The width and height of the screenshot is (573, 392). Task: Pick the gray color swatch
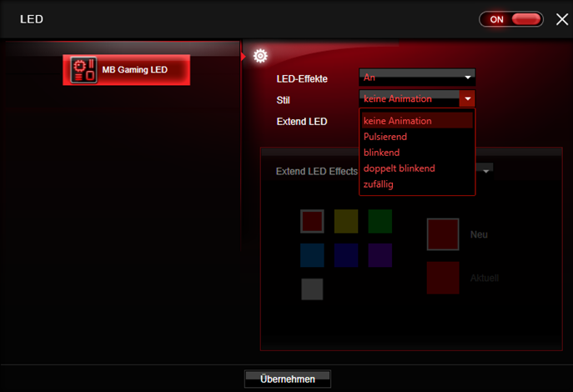point(312,289)
